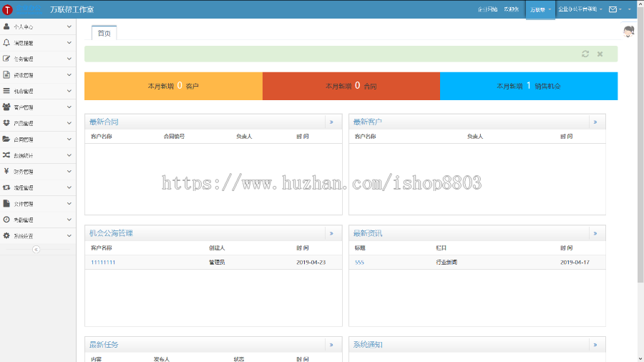Click the red T logo icon
Screen dimensions: 644x362
(7, 9)
